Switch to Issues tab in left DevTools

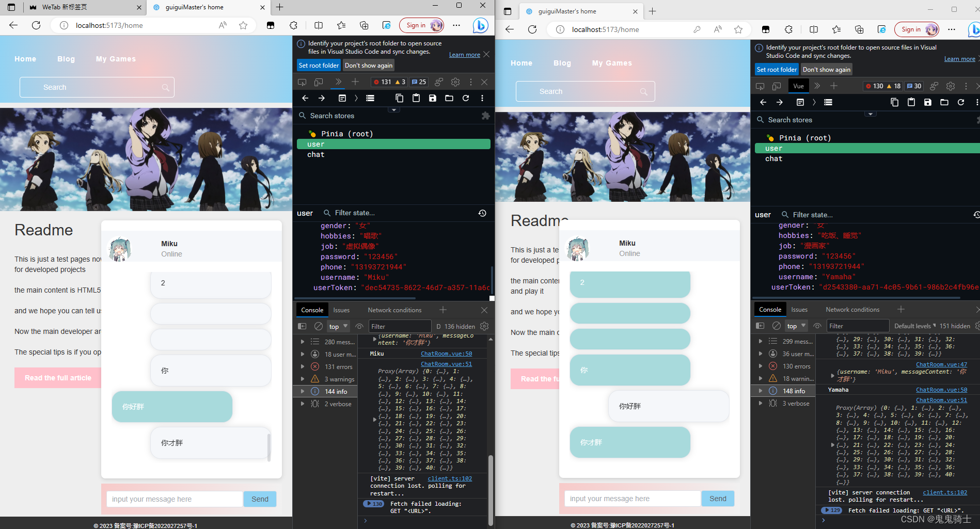(341, 310)
